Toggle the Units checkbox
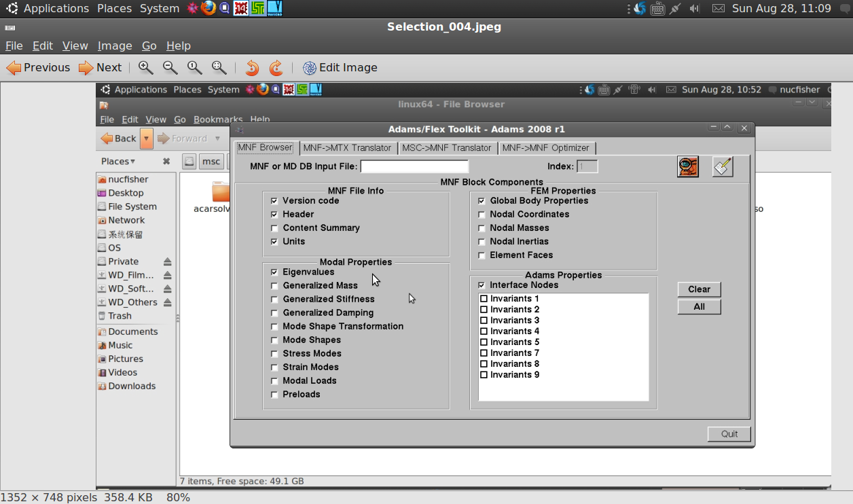853x504 pixels. 274,242
